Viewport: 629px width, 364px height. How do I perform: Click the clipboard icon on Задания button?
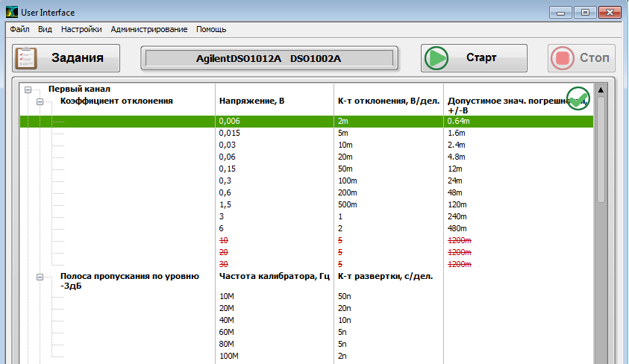click(25, 58)
